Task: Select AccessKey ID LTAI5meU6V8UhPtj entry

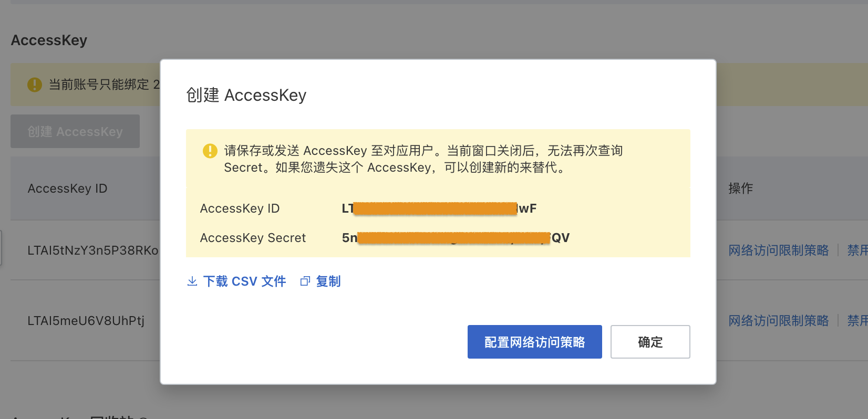Action: [x=86, y=321]
